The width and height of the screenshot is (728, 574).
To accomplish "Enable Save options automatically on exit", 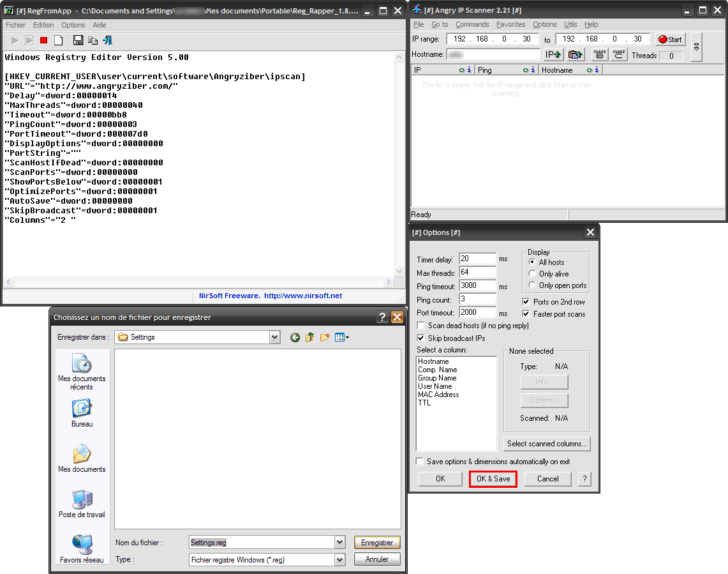I will (x=420, y=462).
